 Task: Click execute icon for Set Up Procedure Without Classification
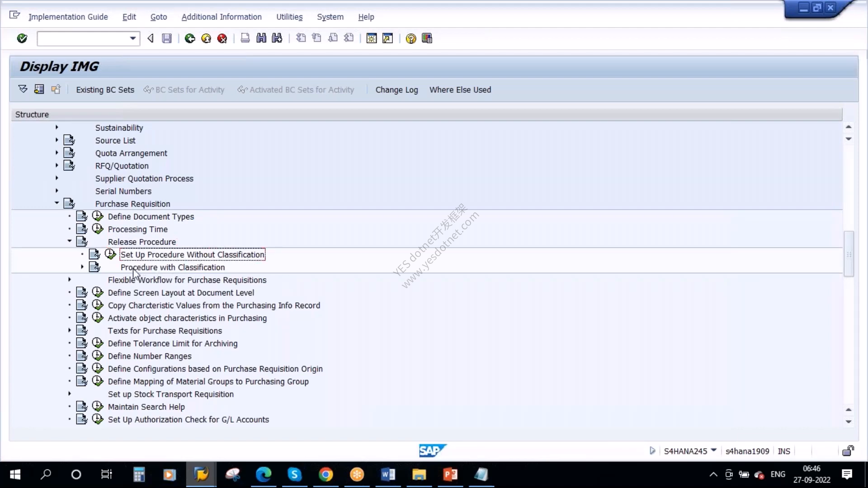tap(110, 254)
